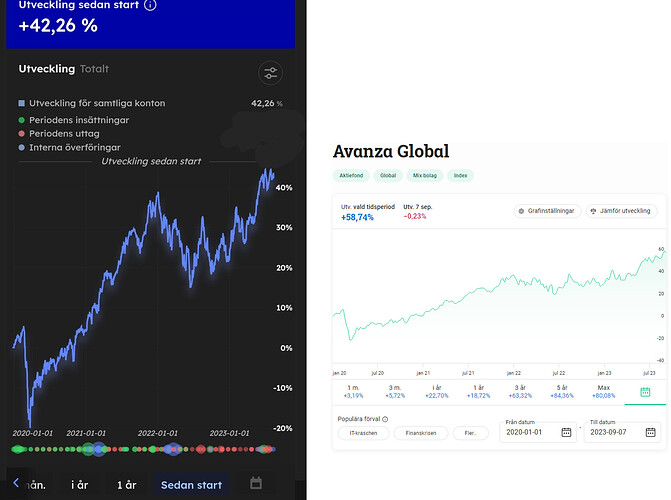Screen dimensions: 671x500
Task: Click calendar icon in Till datum field
Action: (650, 432)
